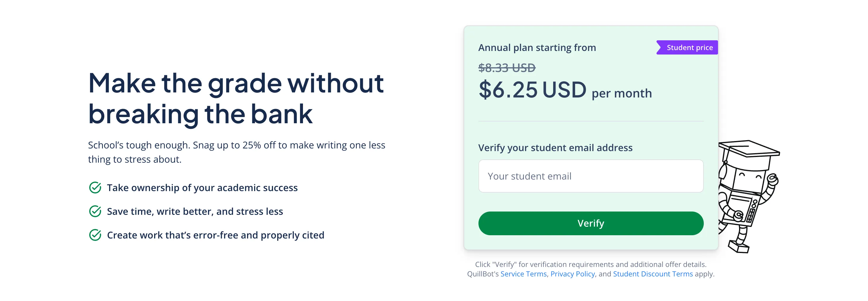Open the Privacy Policy link
Screen dimensions: 868x301
[x=572, y=274]
